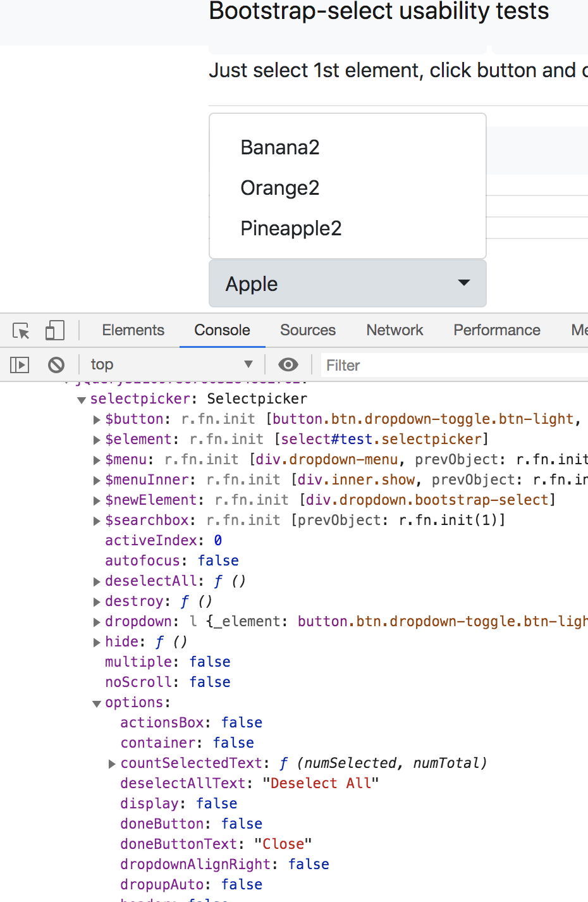The image size is (588, 902).
Task: Switch to the Elements tab
Action: (x=133, y=330)
